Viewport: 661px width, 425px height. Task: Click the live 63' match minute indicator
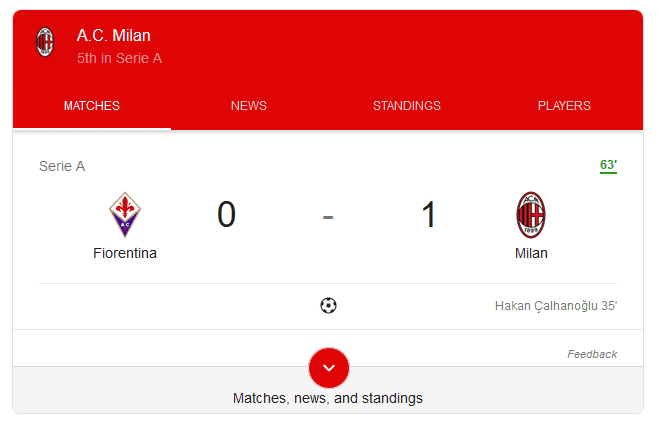(x=608, y=165)
